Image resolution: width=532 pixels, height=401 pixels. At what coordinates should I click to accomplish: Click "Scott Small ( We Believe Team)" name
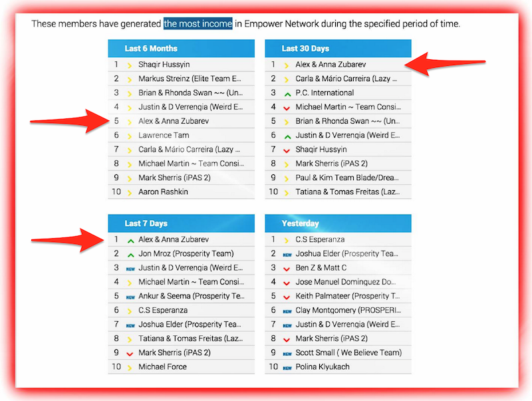pos(348,353)
